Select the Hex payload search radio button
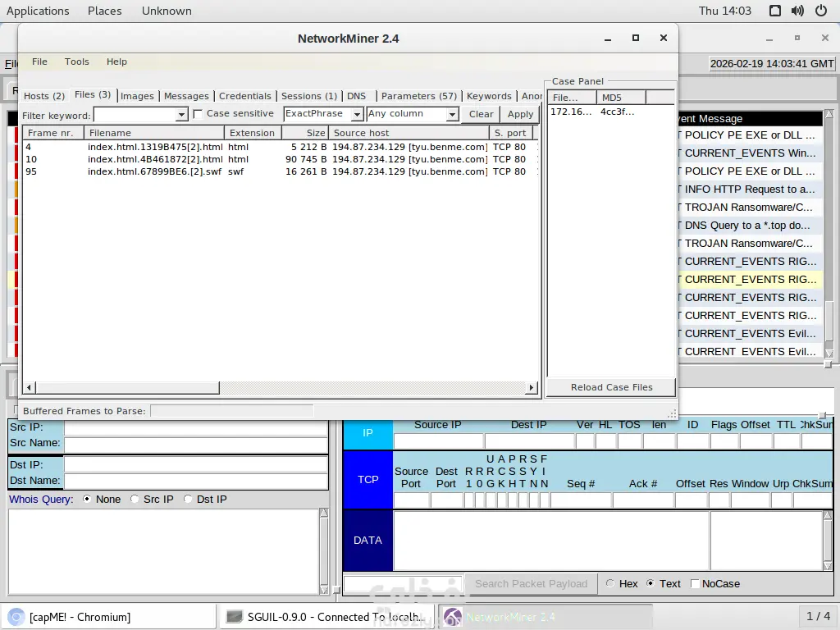The height and width of the screenshot is (630, 840). pos(609,583)
